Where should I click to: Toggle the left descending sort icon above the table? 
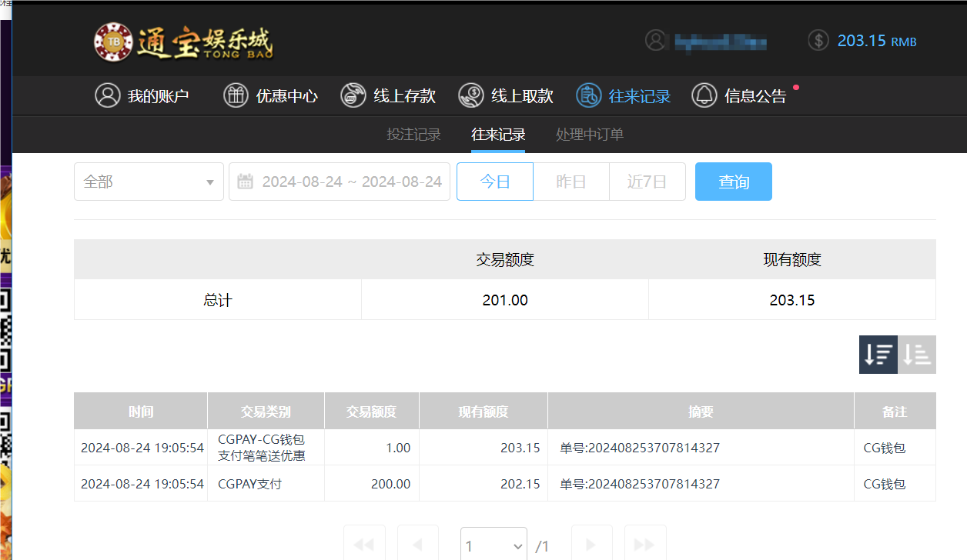878,355
